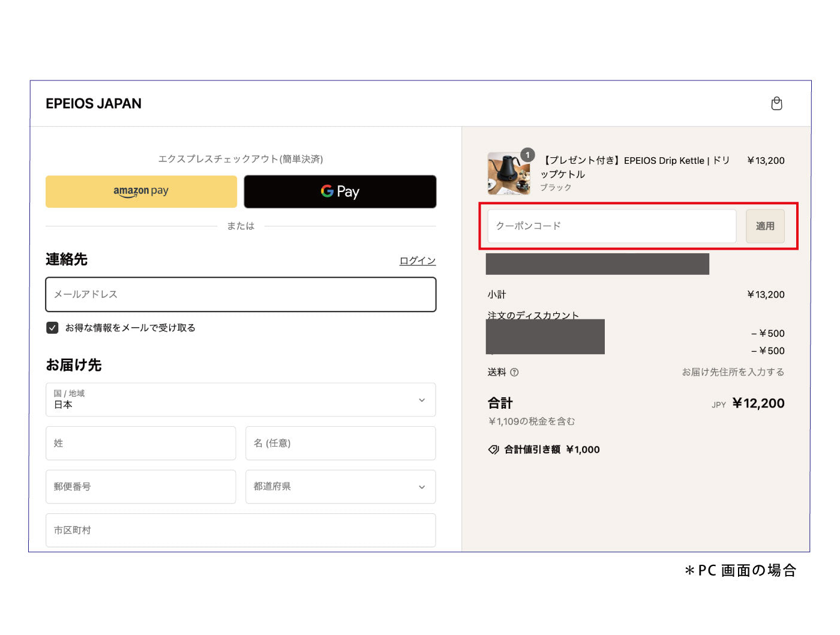Click the 適用 coupon apply button
Viewport: 840px width, 635px height.
pos(764,226)
